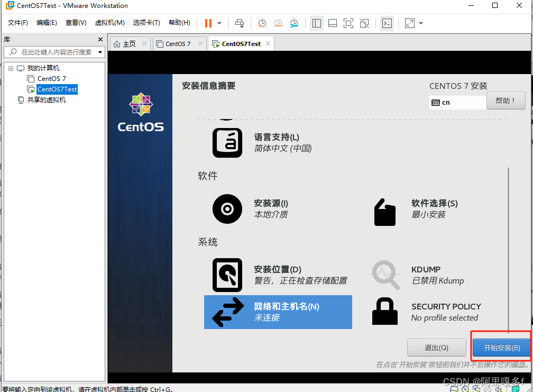533x392 pixels.
Task: Click the CD/DVD device status icon
Action: tap(465, 389)
